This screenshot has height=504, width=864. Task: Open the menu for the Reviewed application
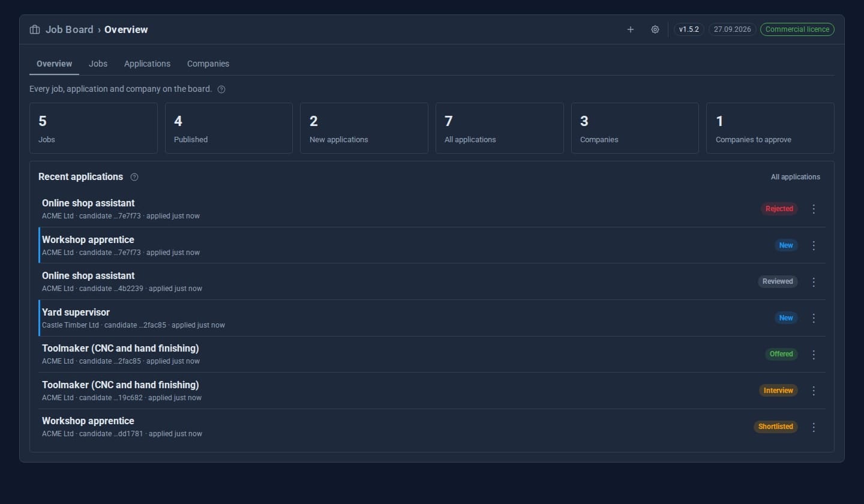814,281
